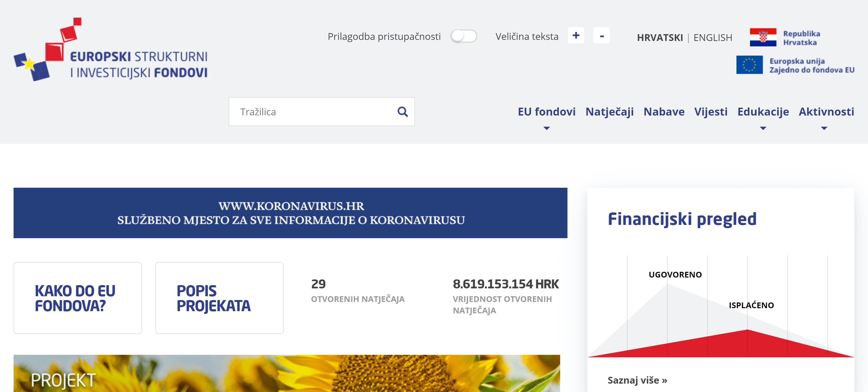Viewport: 868px width, 392px height.
Task: Open the Vijesti menu item
Action: [711, 112]
